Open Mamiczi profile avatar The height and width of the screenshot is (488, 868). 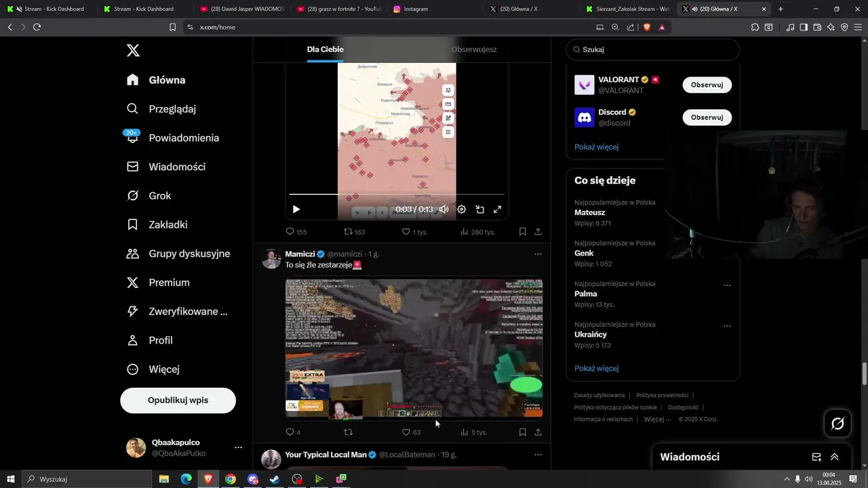pos(271,259)
